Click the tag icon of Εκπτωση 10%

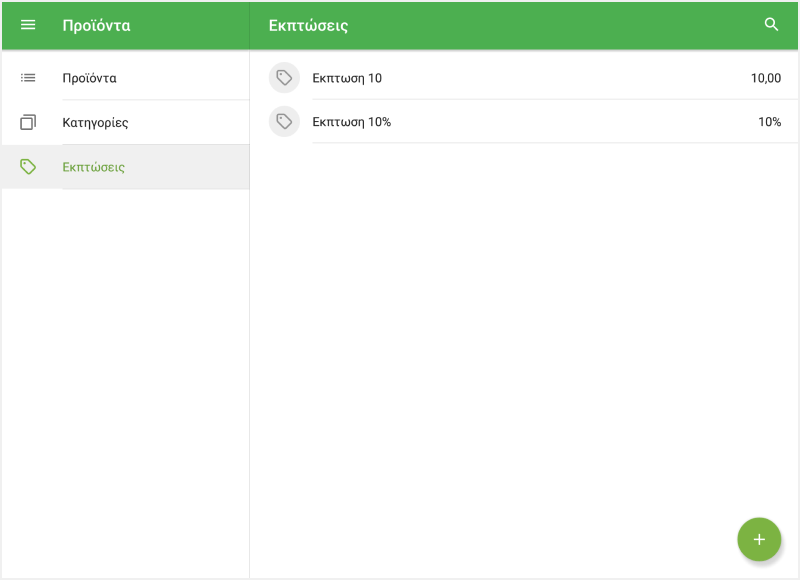tap(284, 122)
